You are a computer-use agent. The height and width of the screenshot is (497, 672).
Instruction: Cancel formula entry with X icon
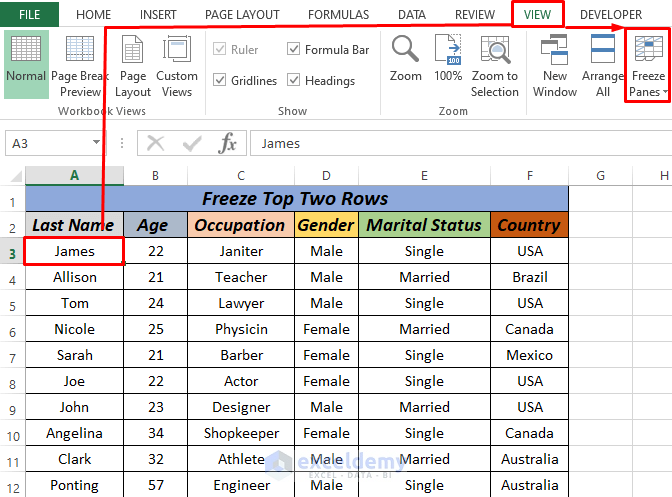[156, 143]
